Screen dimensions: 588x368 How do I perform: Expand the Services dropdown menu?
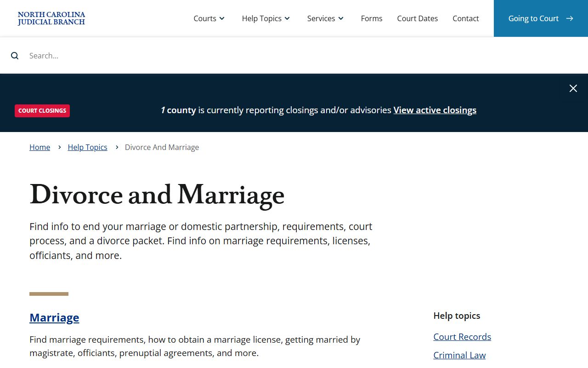point(325,18)
